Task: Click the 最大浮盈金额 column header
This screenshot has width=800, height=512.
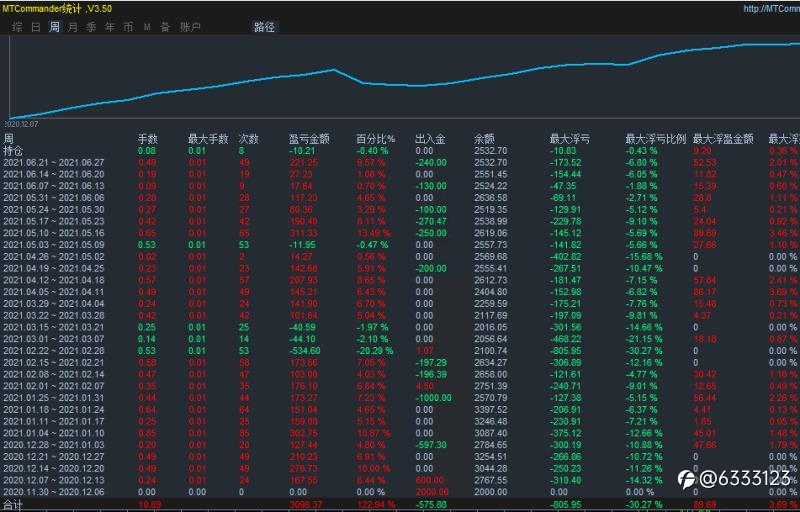Action: [x=723, y=139]
